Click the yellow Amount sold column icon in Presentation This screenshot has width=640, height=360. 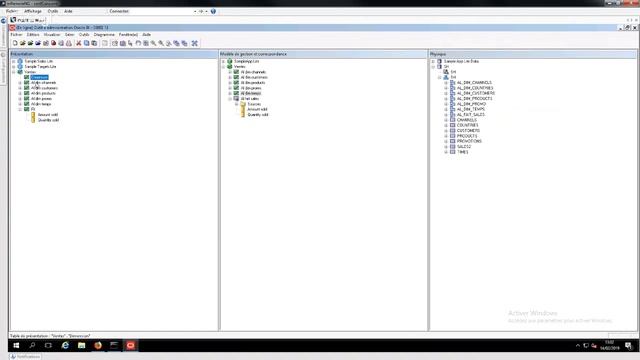pos(33,115)
